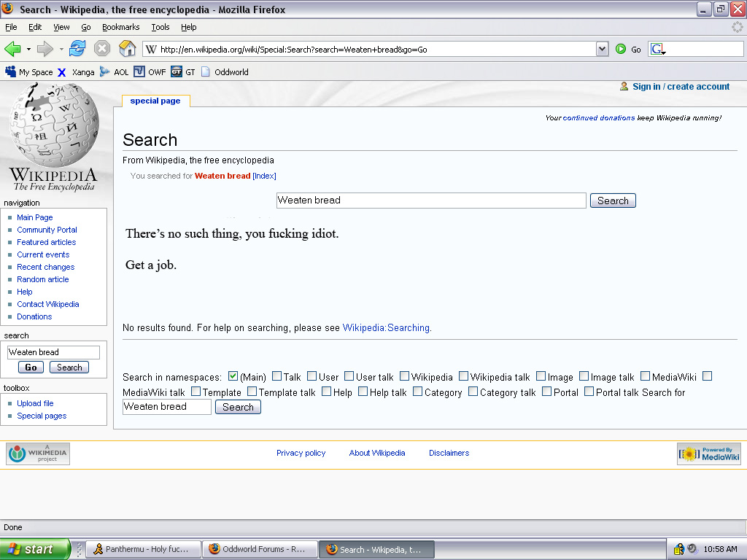Click the Powered by MediaWiki badge
747x560 pixels.
pyautogui.click(x=708, y=454)
